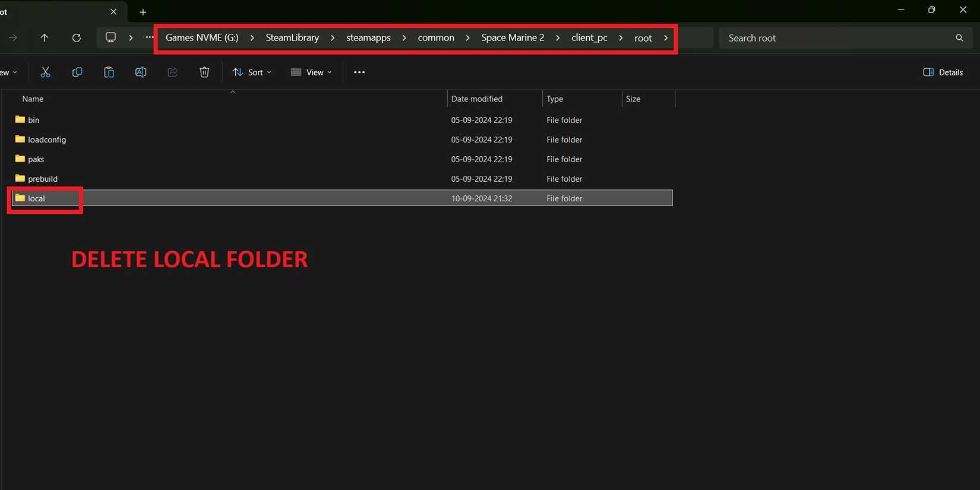Image resolution: width=980 pixels, height=490 pixels.
Task: Click the Search root input field
Action: pyautogui.click(x=837, y=37)
